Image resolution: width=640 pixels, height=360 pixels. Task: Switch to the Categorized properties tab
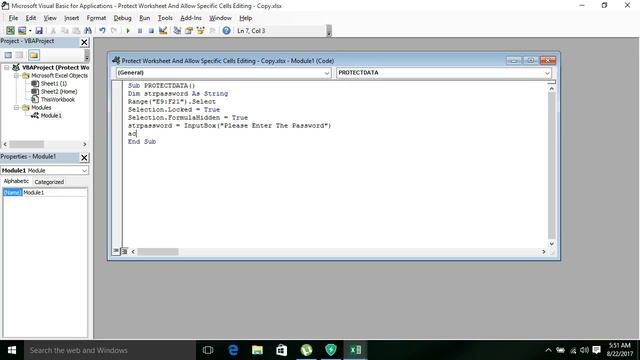(49, 182)
